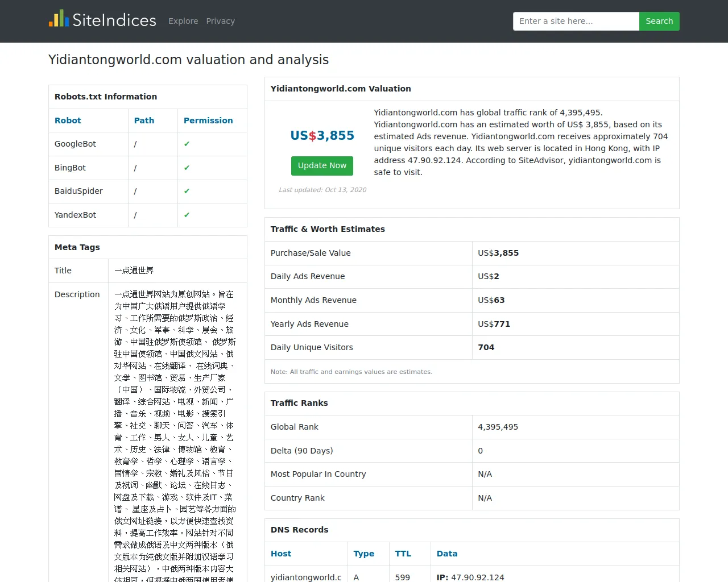Click the YandexBot permission checkmark

pyautogui.click(x=187, y=215)
